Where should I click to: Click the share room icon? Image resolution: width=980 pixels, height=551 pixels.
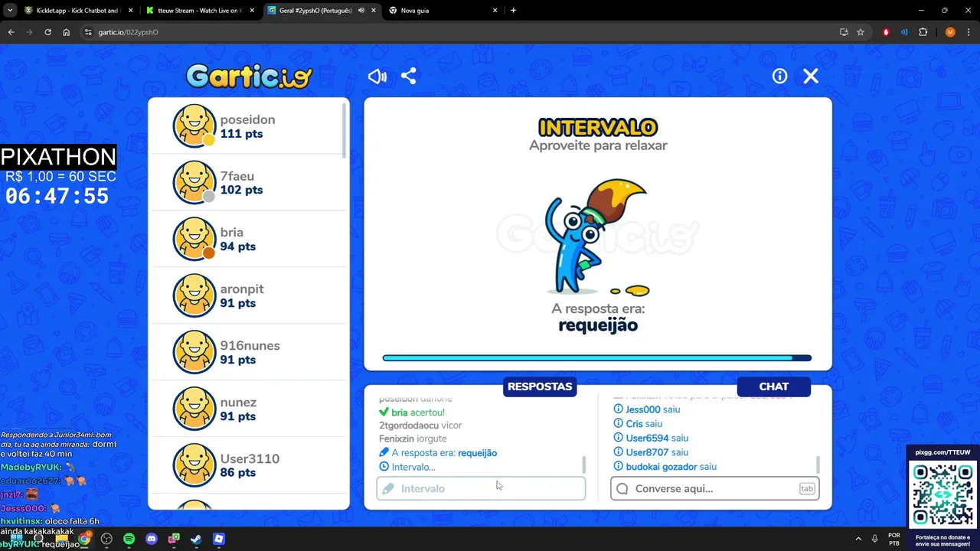click(409, 77)
